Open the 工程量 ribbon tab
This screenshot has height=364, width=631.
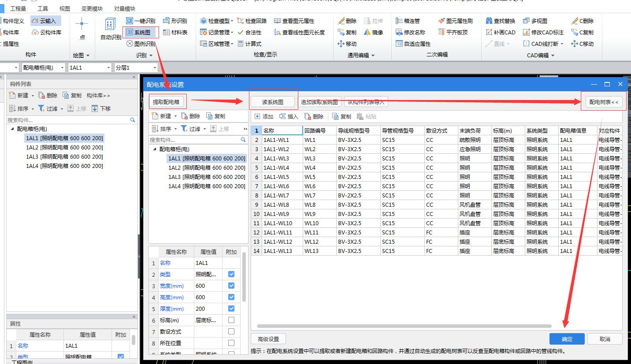(x=18, y=8)
